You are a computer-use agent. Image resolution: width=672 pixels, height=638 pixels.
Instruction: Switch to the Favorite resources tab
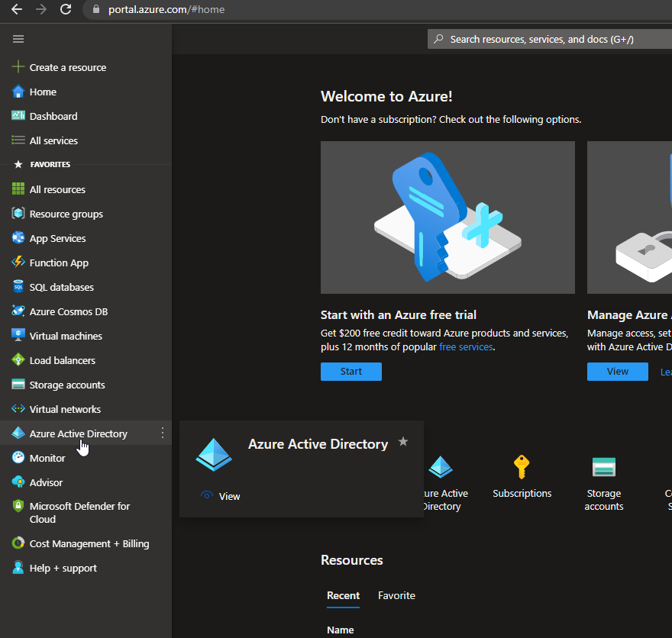[x=396, y=595]
